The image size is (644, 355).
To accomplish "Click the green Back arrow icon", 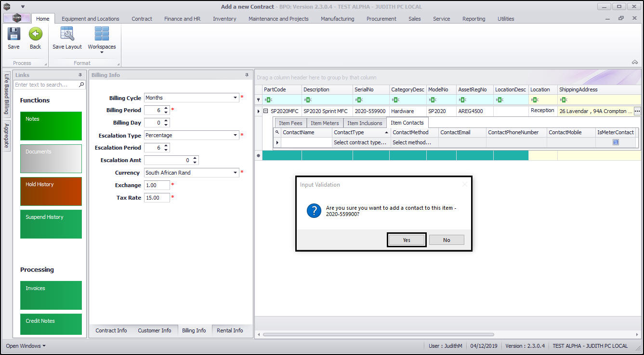I will point(35,35).
